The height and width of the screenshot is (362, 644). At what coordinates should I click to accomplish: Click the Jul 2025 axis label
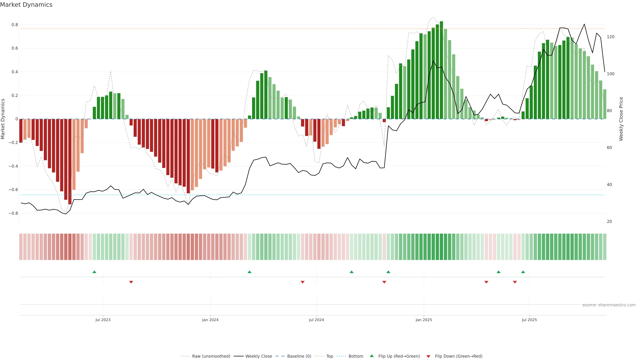click(x=529, y=320)
